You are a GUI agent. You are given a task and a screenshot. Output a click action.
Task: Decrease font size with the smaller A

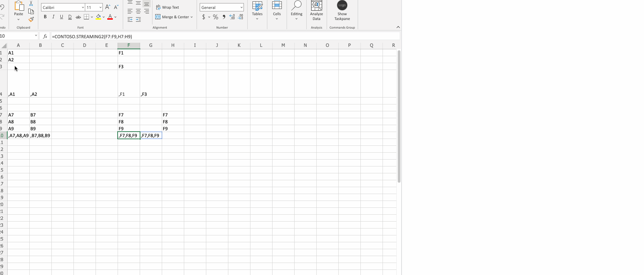point(116,7)
